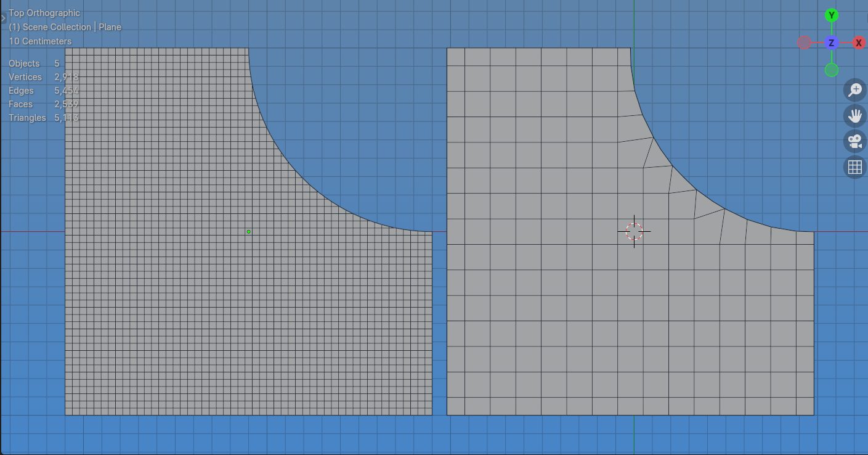Click the '10 Centimeters' grid scale text

pyautogui.click(x=40, y=41)
